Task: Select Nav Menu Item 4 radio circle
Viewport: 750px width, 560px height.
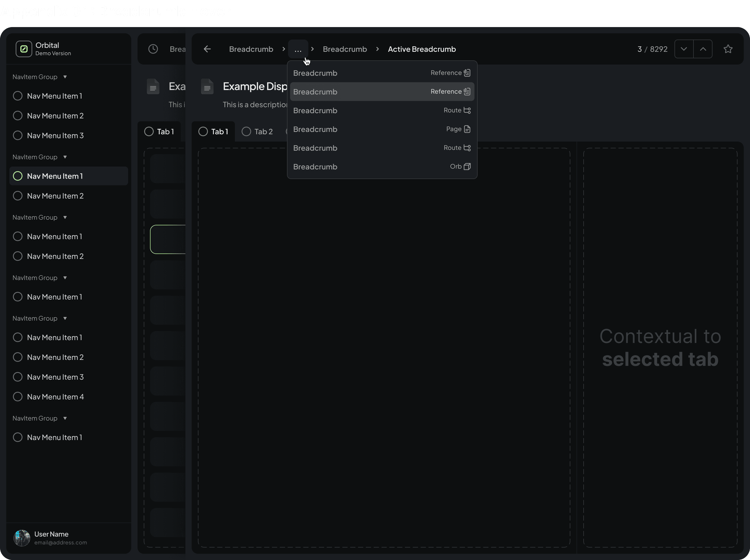Action: pyautogui.click(x=18, y=397)
